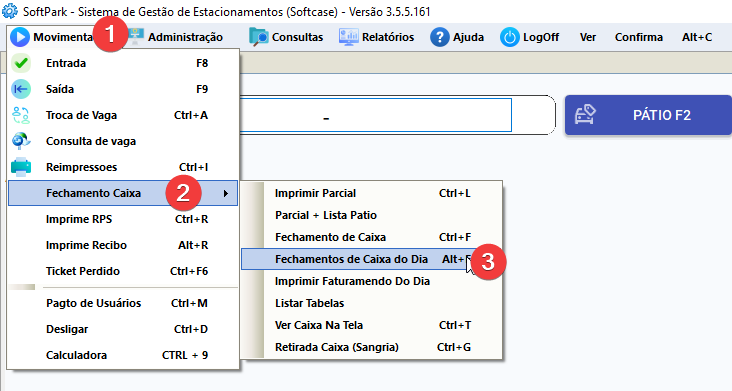732x391 pixels.
Task: Expand the Fechamento Caixa submenu arrow
Action: coord(226,193)
